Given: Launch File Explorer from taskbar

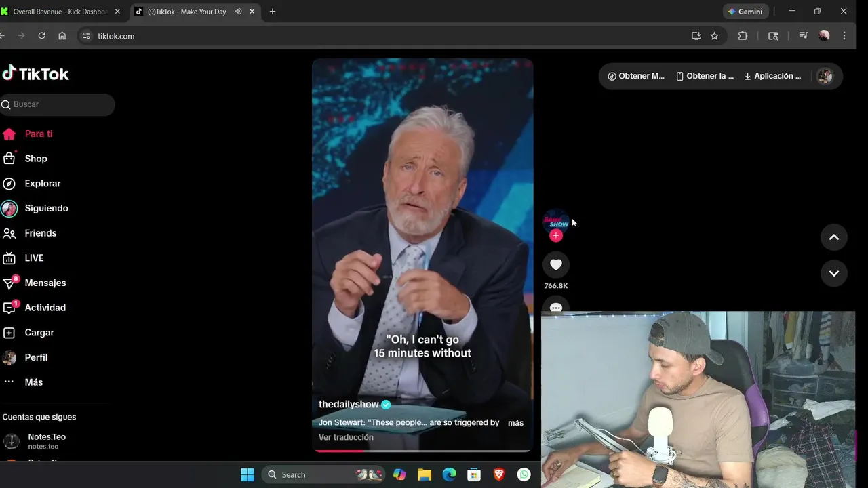Looking at the screenshot, I should pos(425,475).
